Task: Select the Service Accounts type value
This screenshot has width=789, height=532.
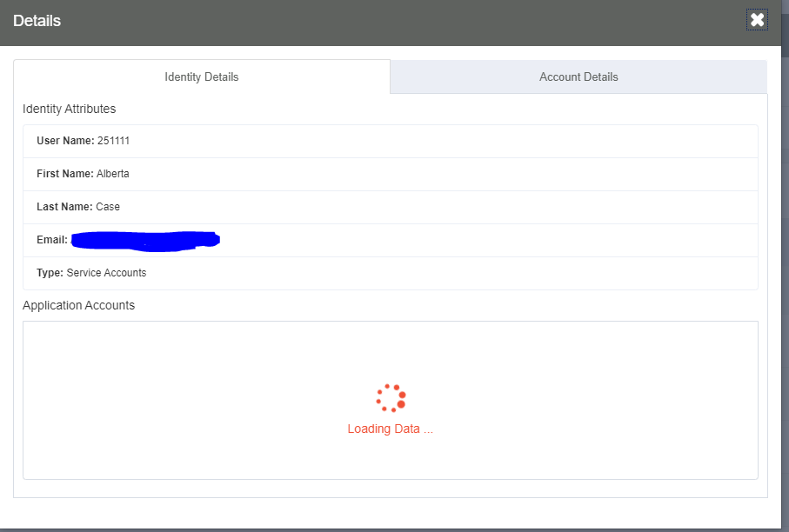Action: [x=106, y=273]
